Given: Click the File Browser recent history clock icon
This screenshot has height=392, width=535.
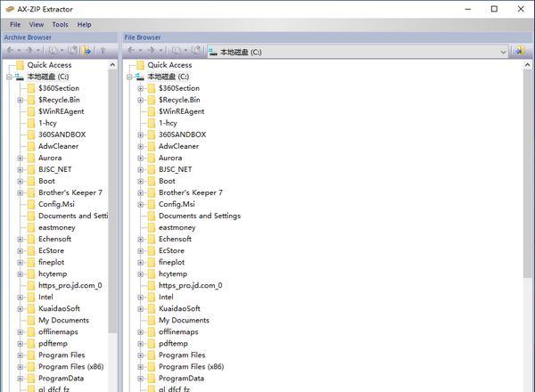Looking at the screenshot, I should point(177,51).
